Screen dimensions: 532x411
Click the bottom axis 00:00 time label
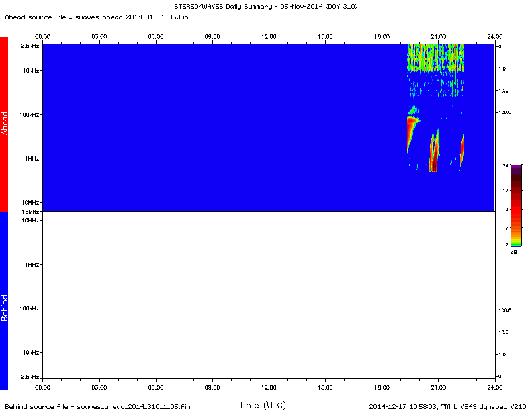42,387
